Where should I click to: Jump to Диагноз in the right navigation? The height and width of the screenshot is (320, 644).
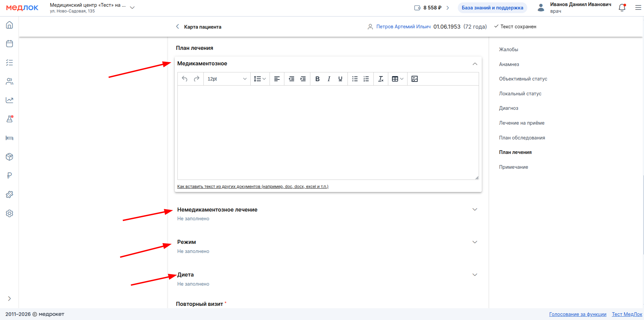[508, 108]
